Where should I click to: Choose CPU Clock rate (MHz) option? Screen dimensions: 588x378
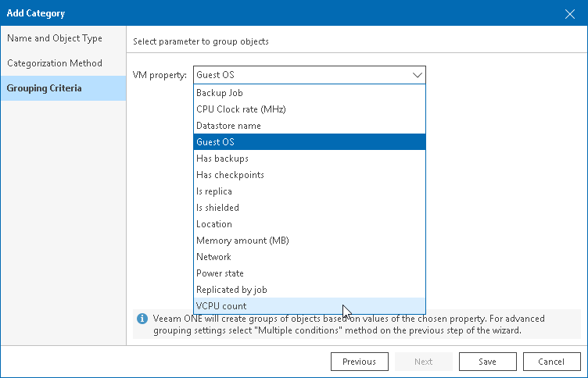click(x=309, y=109)
